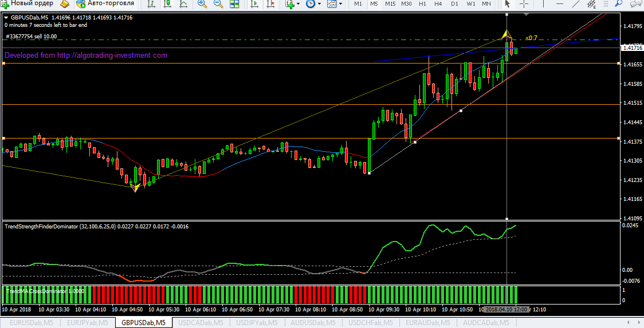The image size is (644, 328).
Task: Switch to the USDCHFab,M5 chart tab
Action: pyautogui.click(x=371, y=323)
